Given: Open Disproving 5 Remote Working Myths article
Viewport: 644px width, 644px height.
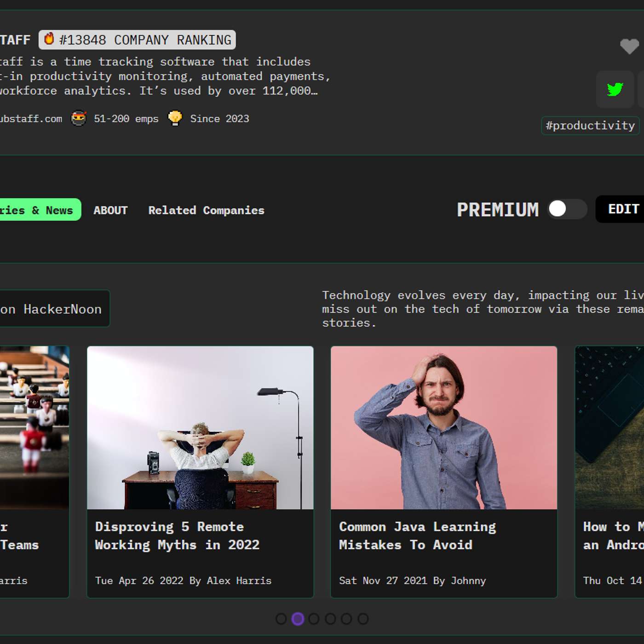Looking at the screenshot, I should (177, 536).
